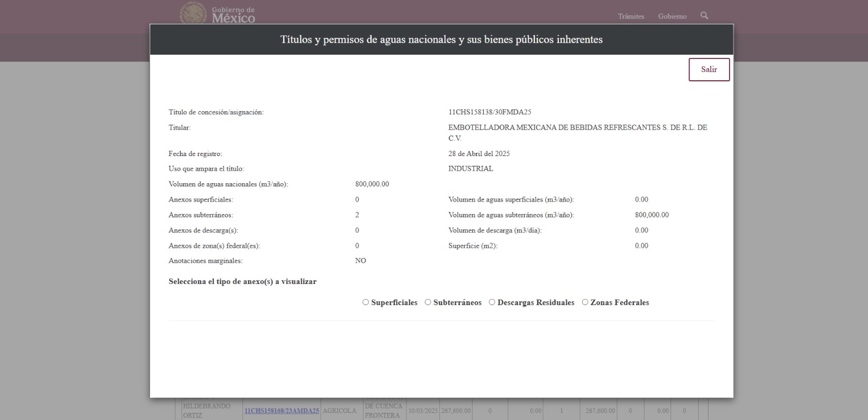Click the concession title number 11CHS158138/30FMDA25

(x=489, y=112)
